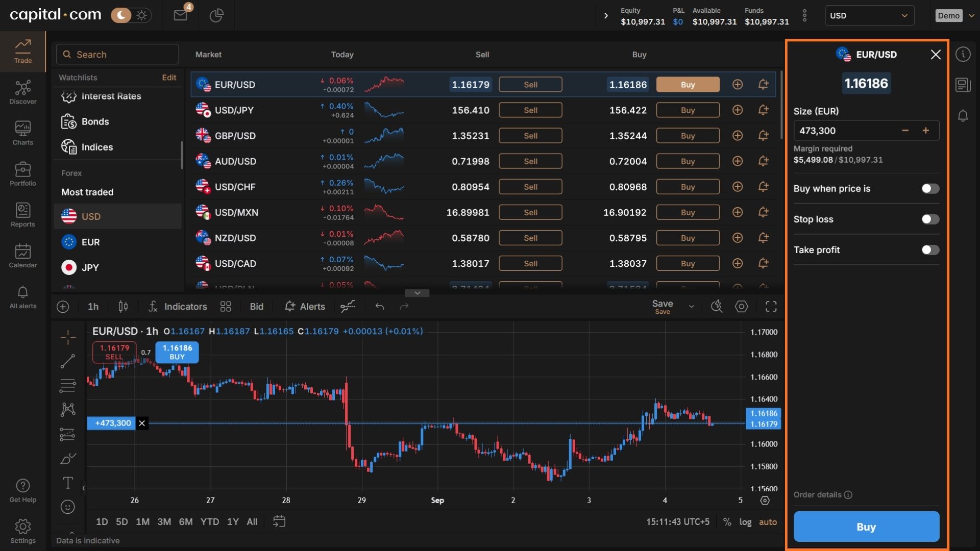The width and height of the screenshot is (980, 551).
Task: Open the Portfolio section
Action: coord(23,174)
